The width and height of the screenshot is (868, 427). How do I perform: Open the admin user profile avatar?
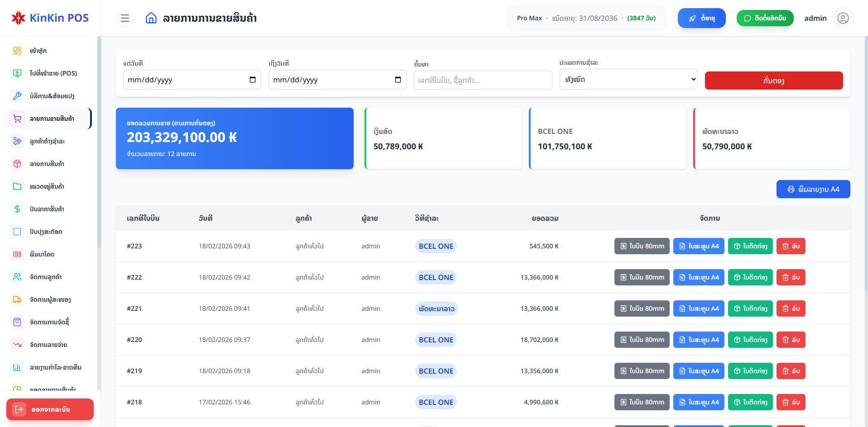(843, 18)
